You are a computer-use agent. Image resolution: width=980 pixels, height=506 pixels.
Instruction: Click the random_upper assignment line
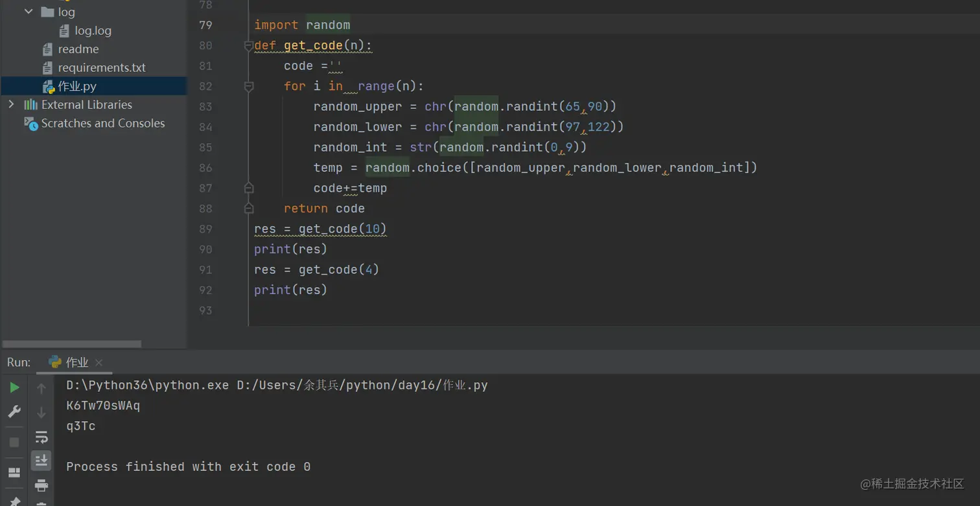click(465, 106)
